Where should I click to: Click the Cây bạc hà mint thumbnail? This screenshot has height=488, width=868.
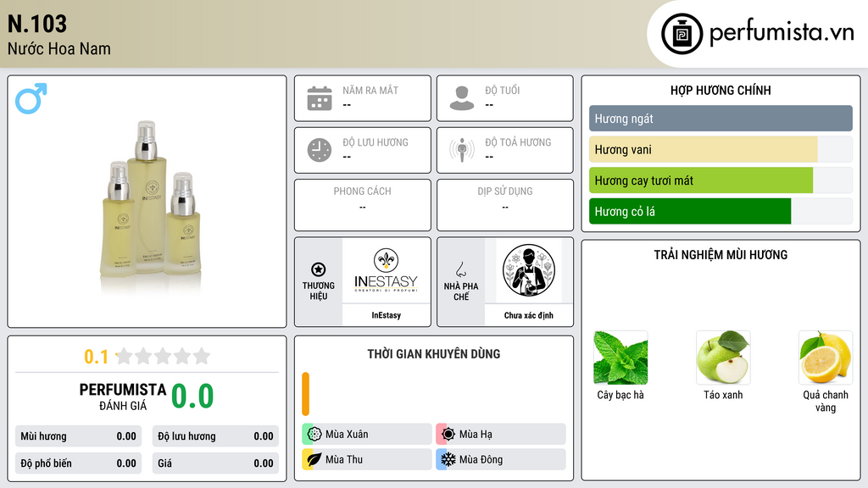point(620,358)
